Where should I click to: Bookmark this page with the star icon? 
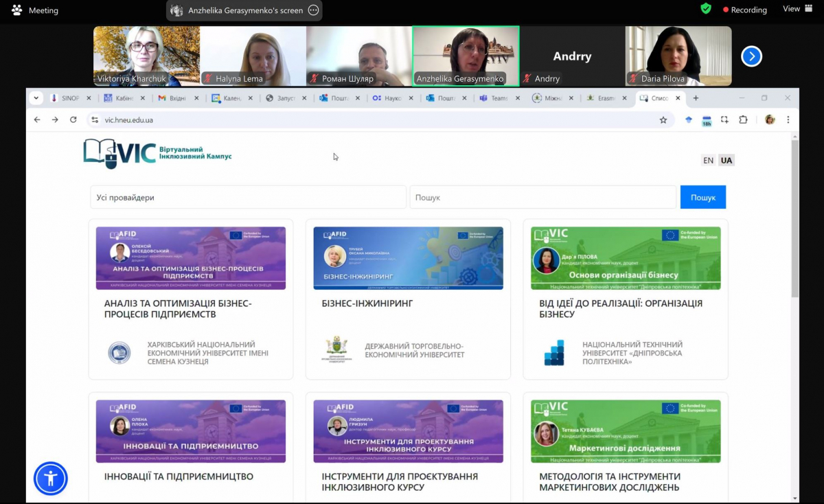[x=663, y=119]
